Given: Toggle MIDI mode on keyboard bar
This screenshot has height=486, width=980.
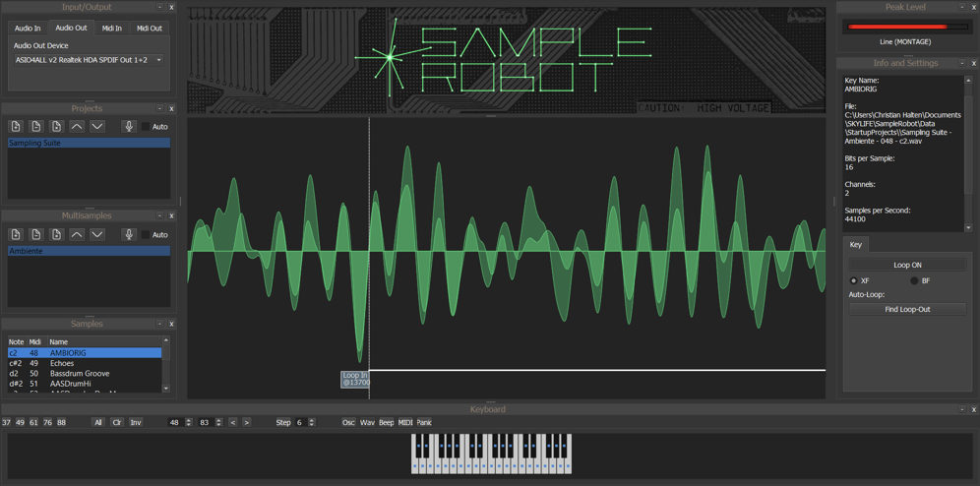Looking at the screenshot, I should click(x=405, y=422).
